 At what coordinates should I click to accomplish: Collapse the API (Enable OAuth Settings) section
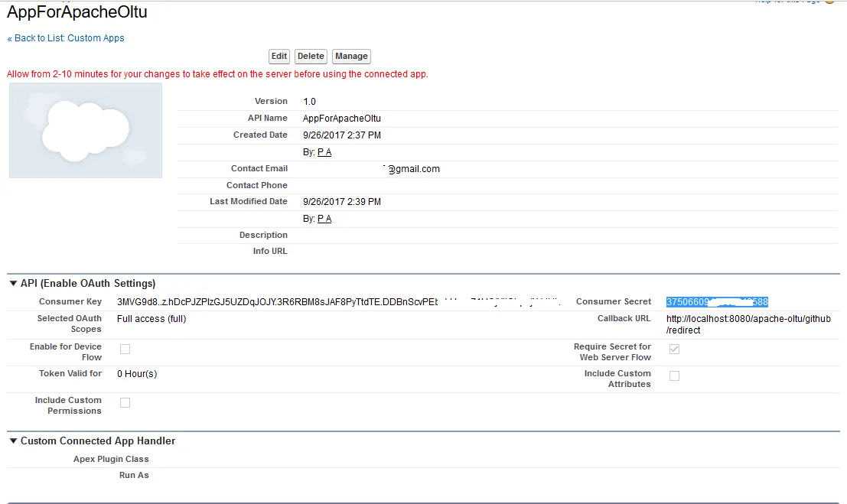pos(13,283)
